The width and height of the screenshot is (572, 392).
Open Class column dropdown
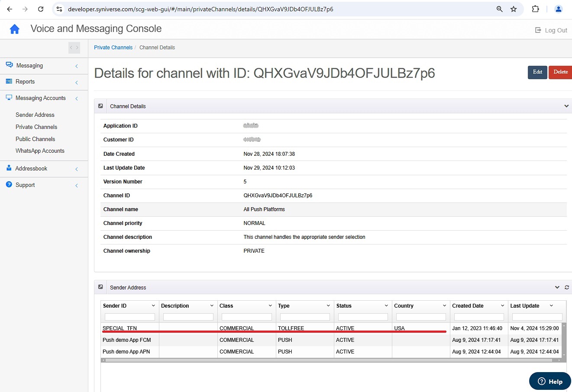pyautogui.click(x=270, y=306)
